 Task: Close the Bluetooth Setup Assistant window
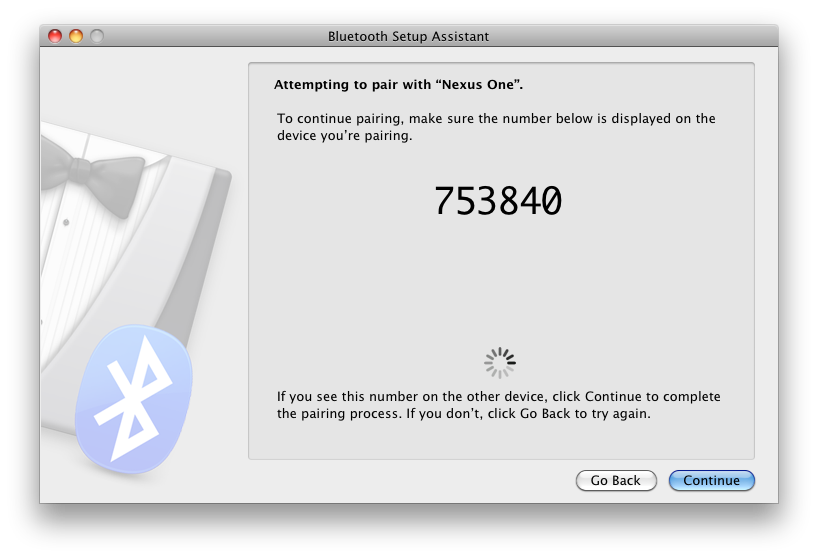[55, 36]
